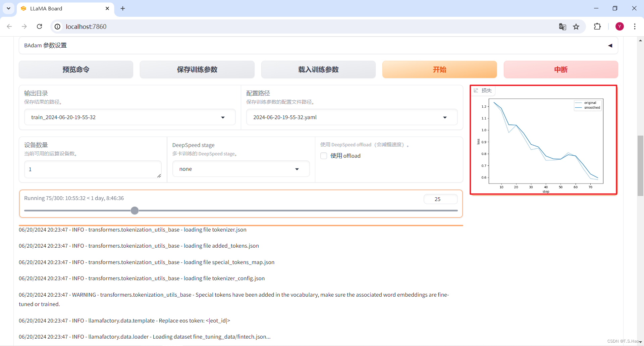Open a new browser tab
The height and width of the screenshot is (346, 644).
tap(123, 8)
